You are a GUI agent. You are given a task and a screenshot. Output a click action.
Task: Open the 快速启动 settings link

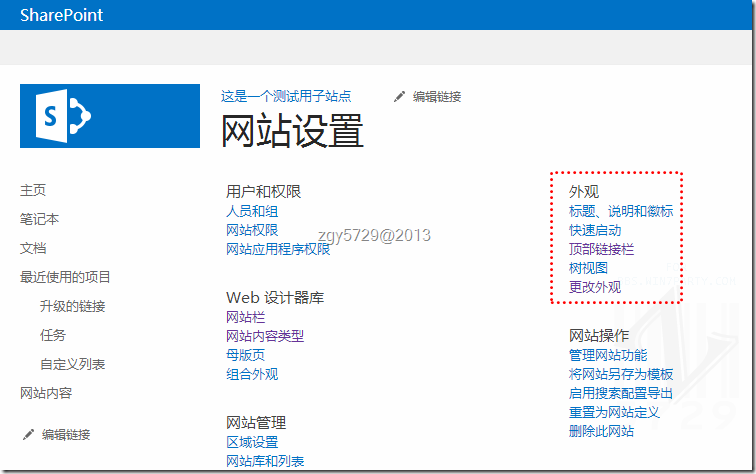(595, 230)
